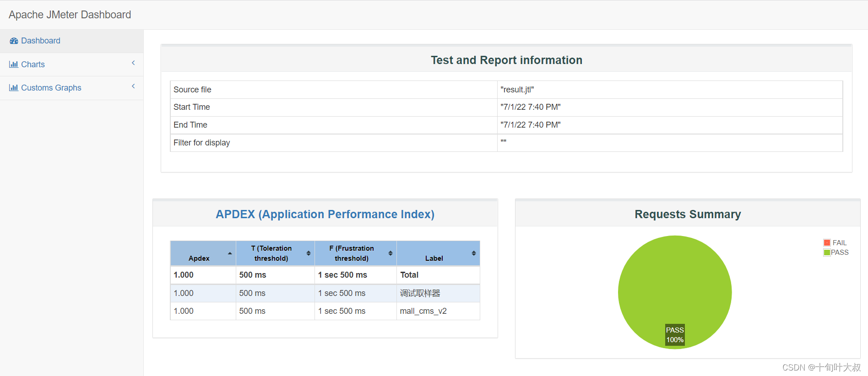This screenshot has height=376, width=868.
Task: Click the APDEX (Application Performance Index) heading link
Action: [325, 214]
